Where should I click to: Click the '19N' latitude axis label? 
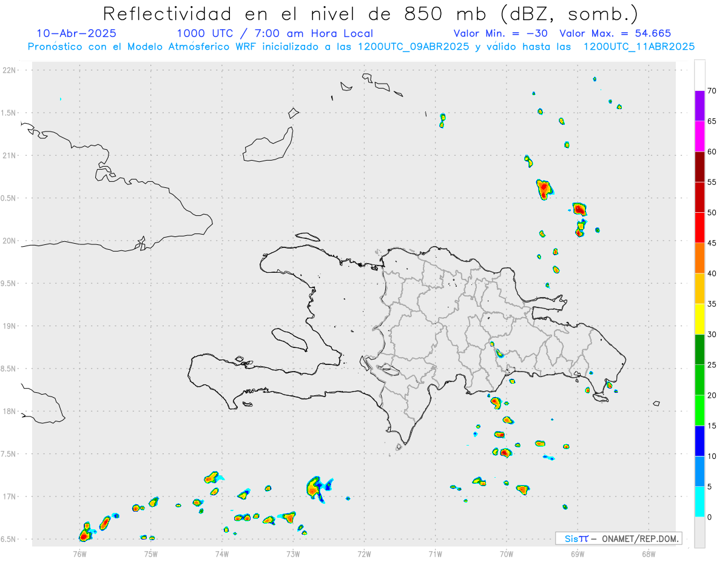(10, 326)
